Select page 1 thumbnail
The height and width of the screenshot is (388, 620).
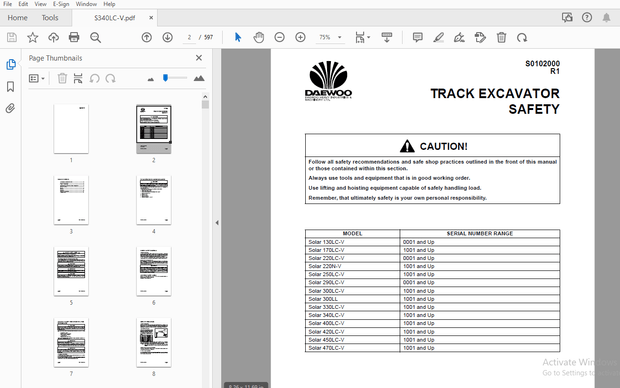71,129
